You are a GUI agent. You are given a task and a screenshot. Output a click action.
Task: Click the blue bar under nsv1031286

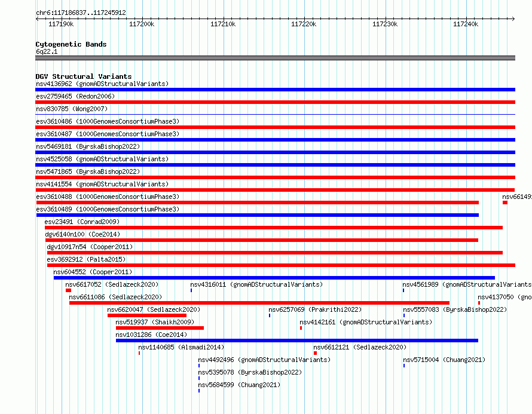point(297,341)
